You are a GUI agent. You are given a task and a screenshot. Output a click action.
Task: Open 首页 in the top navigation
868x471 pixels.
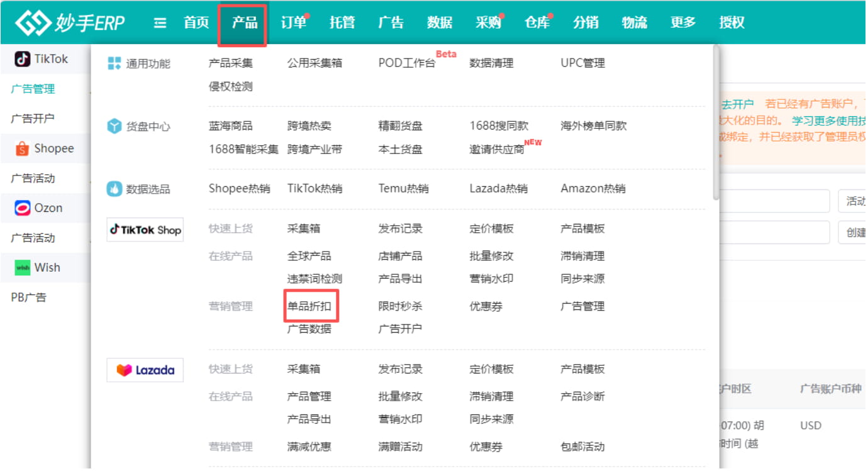point(196,23)
